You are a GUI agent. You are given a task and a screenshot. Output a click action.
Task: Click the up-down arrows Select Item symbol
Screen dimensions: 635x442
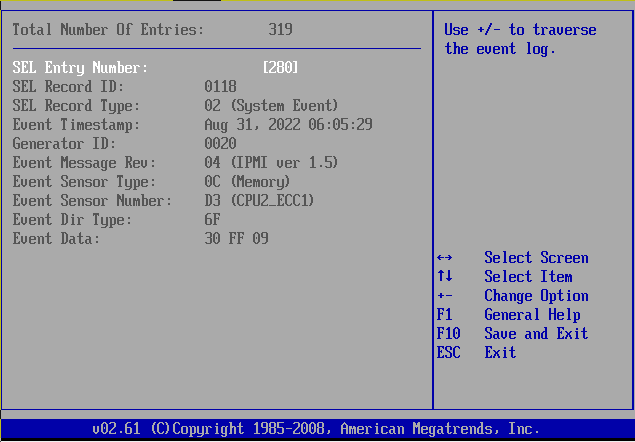[x=445, y=277]
